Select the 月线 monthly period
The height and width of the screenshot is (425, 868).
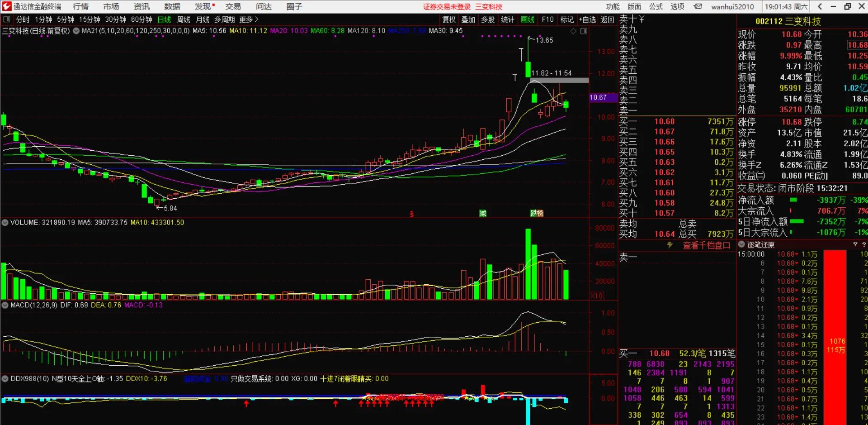pos(203,19)
